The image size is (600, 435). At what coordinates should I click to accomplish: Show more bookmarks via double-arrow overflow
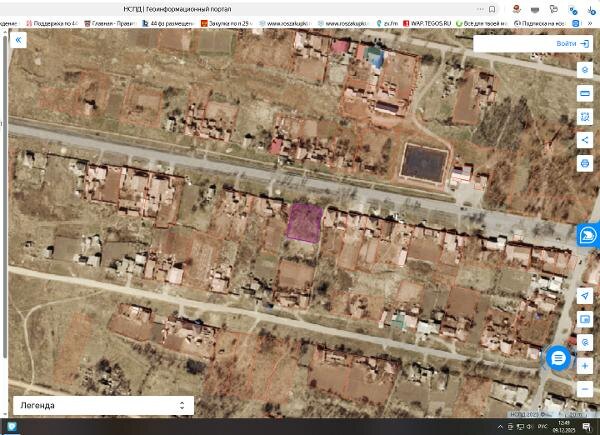click(591, 23)
